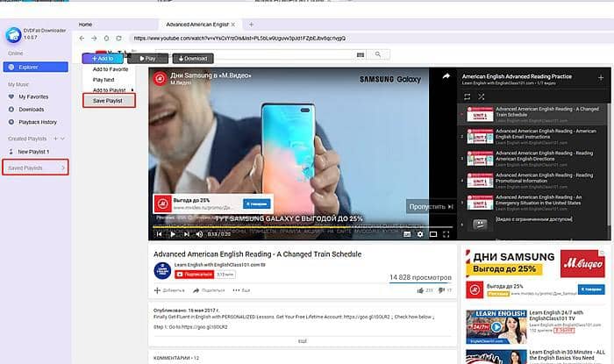Open Explorer in the sidebar
Viewport: 614px width, 364px height.
pyautogui.click(x=36, y=67)
